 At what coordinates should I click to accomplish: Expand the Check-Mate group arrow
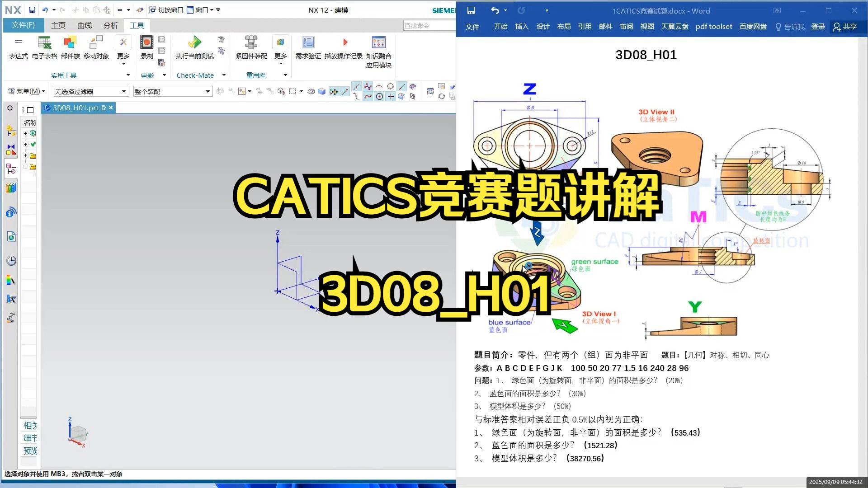point(224,75)
